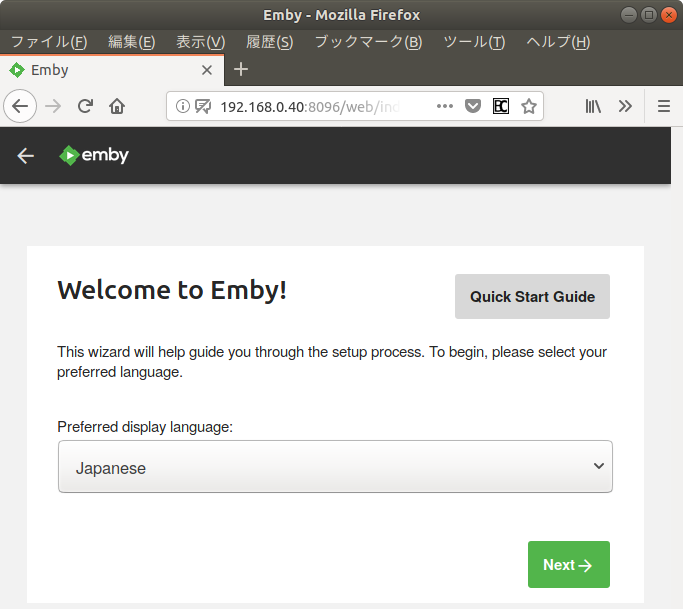Click the Firefox forward arrow
This screenshot has width=683, height=609.
53,106
